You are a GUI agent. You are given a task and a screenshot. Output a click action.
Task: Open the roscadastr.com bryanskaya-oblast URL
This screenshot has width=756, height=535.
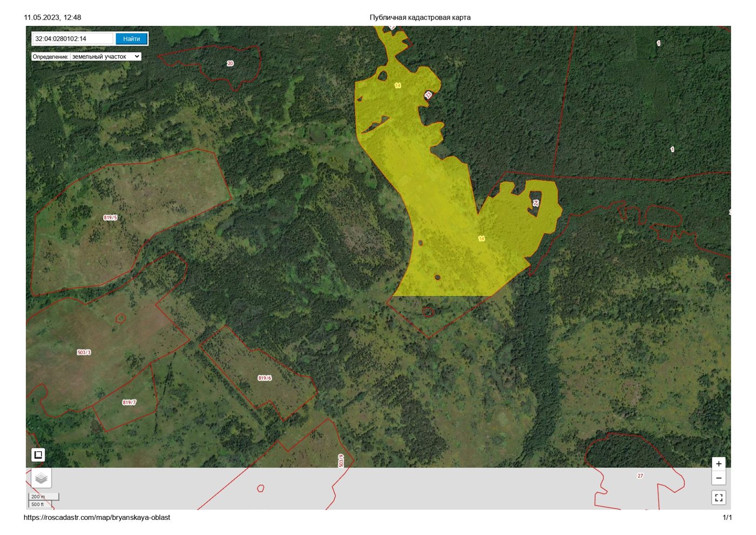point(97,518)
